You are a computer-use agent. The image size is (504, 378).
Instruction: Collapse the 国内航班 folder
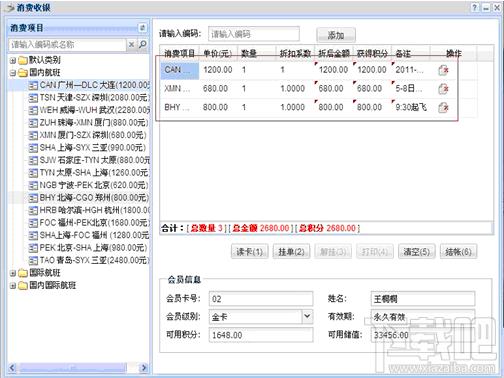coord(13,73)
